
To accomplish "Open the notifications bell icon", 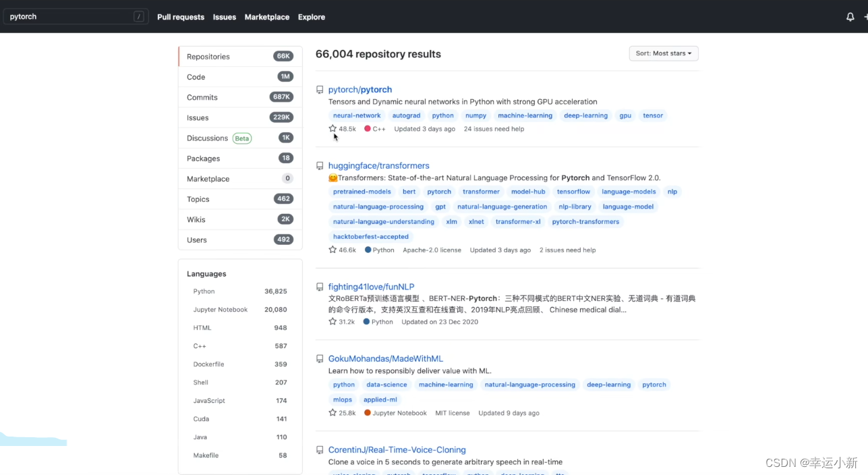I will pos(850,17).
